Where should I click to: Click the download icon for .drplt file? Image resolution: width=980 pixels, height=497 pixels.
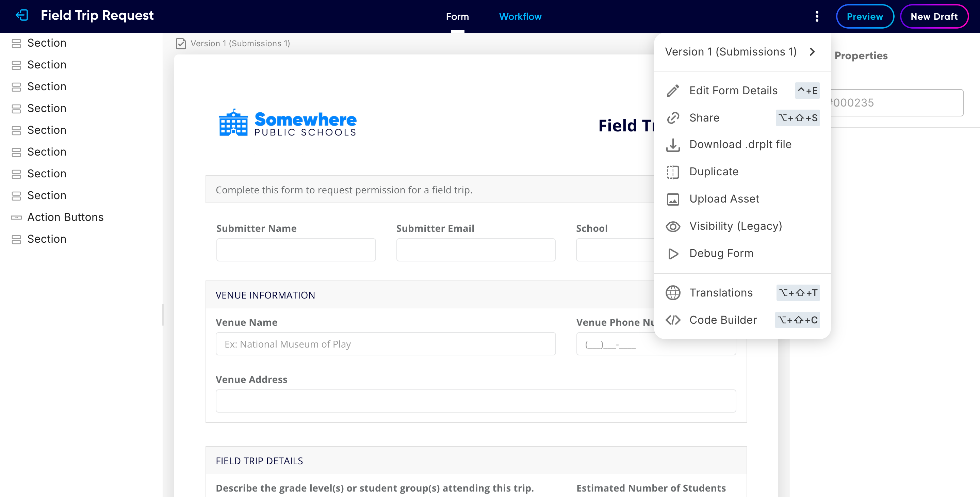click(x=673, y=145)
